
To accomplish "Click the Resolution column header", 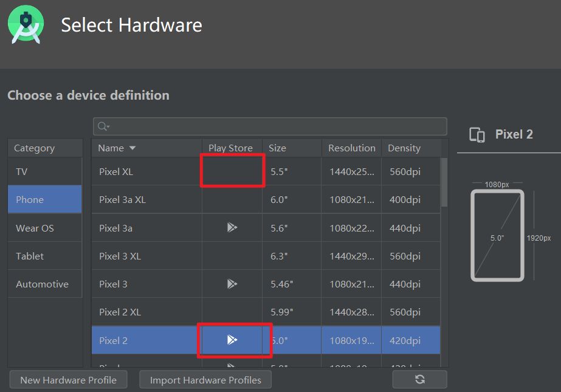I will (x=352, y=148).
